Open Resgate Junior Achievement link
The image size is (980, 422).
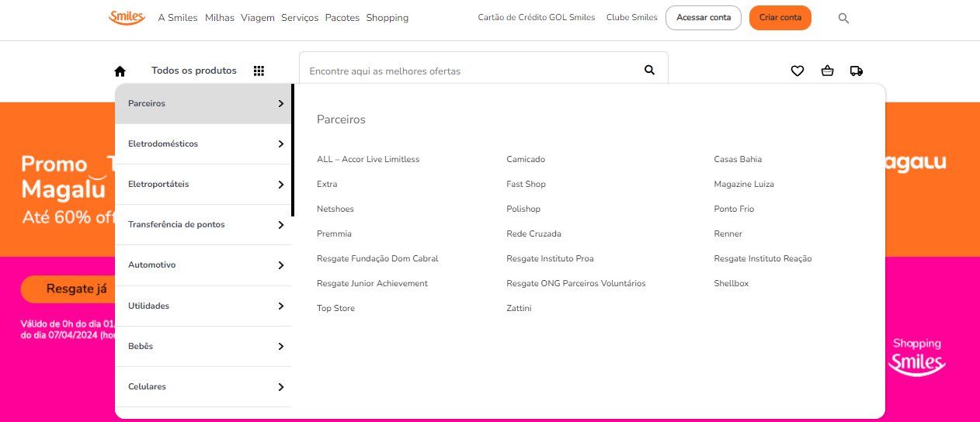click(x=372, y=283)
